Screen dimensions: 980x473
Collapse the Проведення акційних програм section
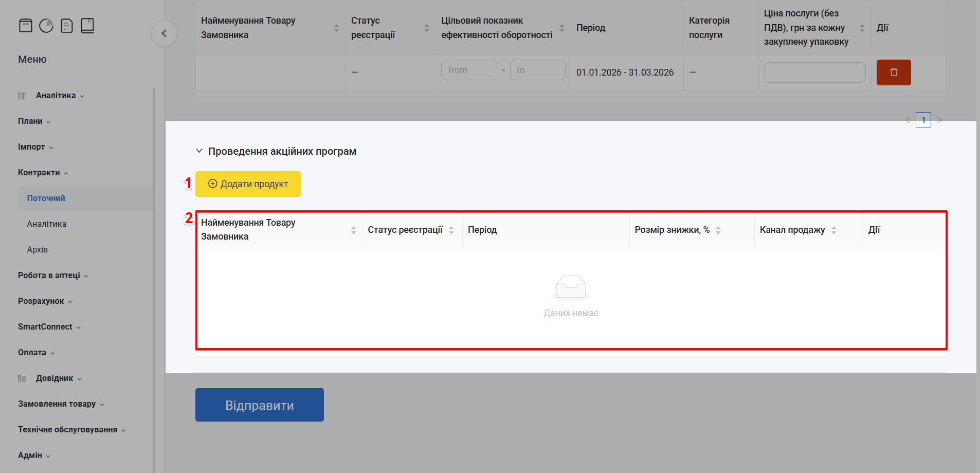click(199, 151)
